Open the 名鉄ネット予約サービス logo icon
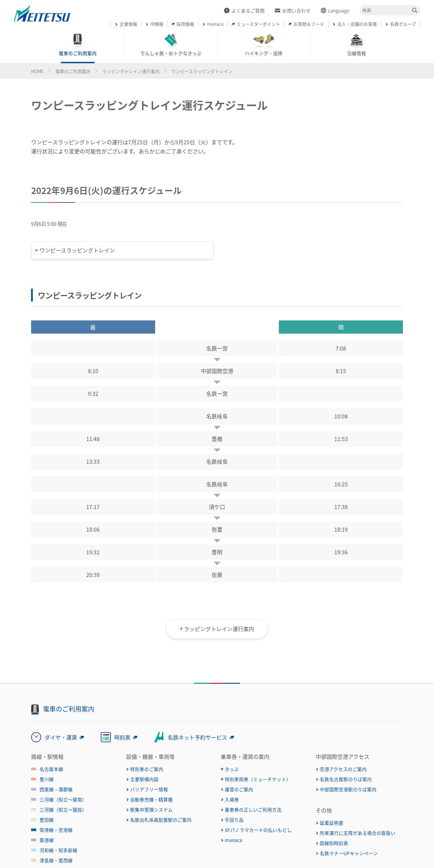Screen dimensions: 434x868 click(159, 737)
